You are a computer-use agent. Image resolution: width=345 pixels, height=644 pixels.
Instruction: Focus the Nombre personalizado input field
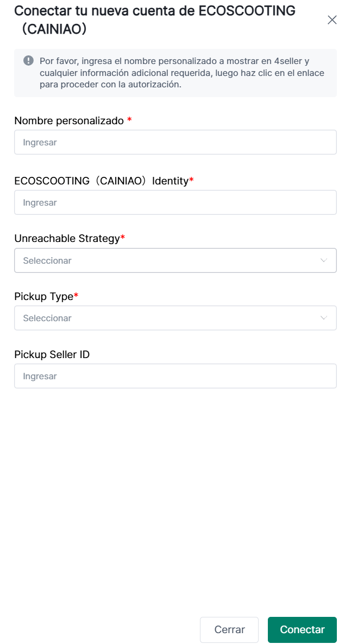point(175,142)
